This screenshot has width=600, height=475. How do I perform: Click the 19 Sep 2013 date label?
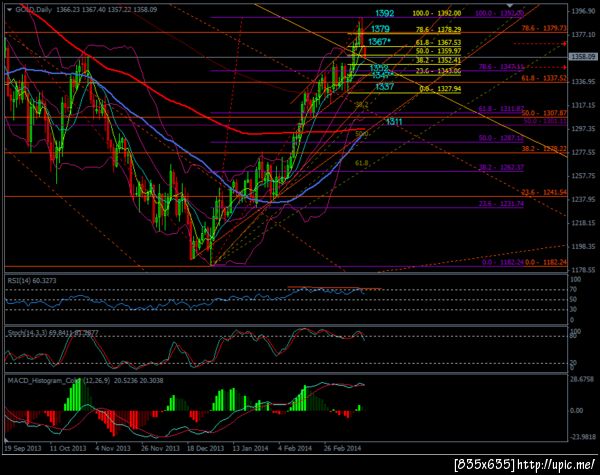pyautogui.click(x=22, y=448)
